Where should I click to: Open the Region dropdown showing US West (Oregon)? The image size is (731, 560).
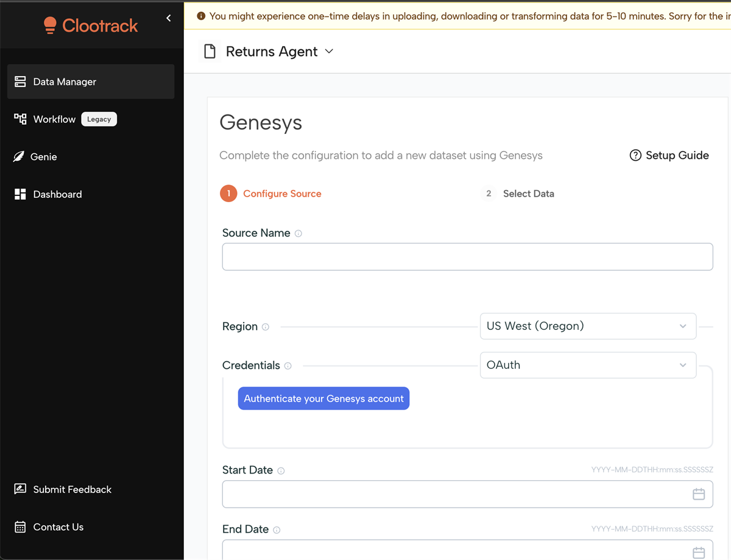[x=588, y=326]
